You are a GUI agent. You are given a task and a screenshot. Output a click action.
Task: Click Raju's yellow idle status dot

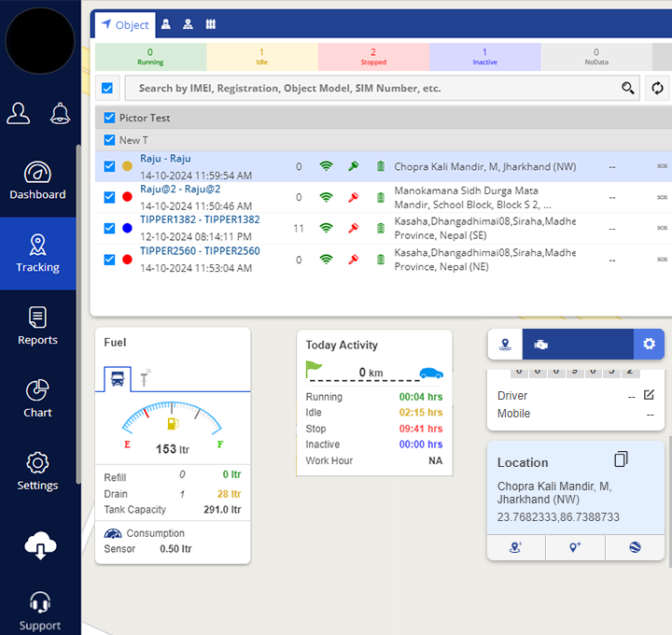point(127,166)
